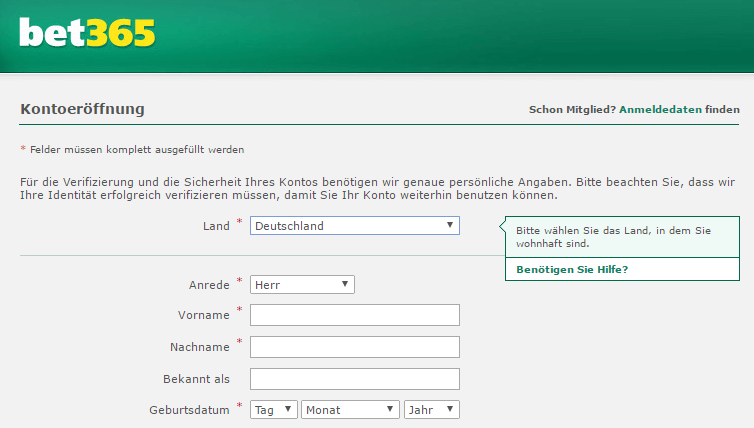The width and height of the screenshot is (754, 428).
Task: Click the Kontoeröffnung heading
Action: pos(82,109)
